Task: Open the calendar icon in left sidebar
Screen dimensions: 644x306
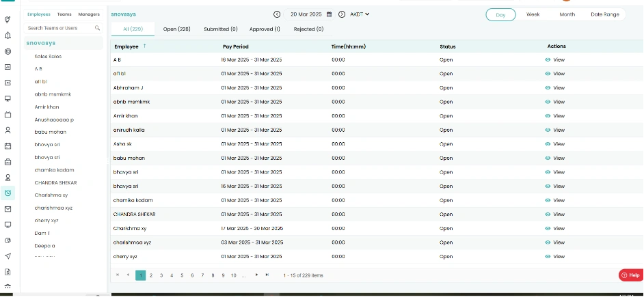Action: pos(8,146)
